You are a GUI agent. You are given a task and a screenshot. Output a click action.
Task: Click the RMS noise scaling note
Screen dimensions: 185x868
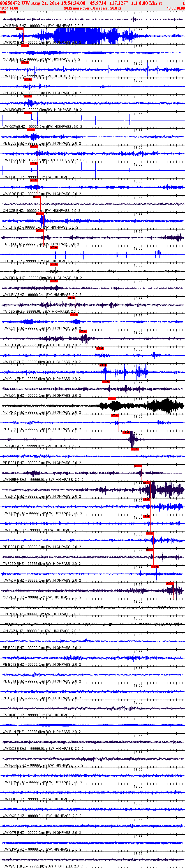(92, 8)
